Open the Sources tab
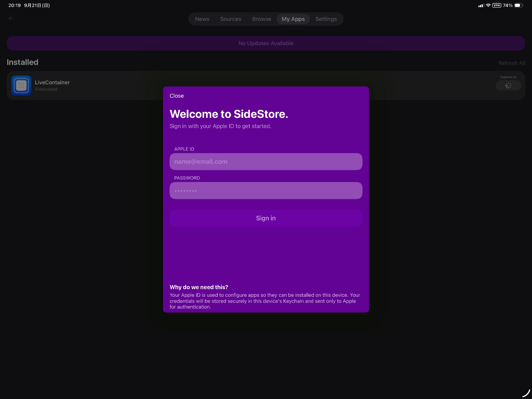The image size is (532, 399). (x=231, y=19)
